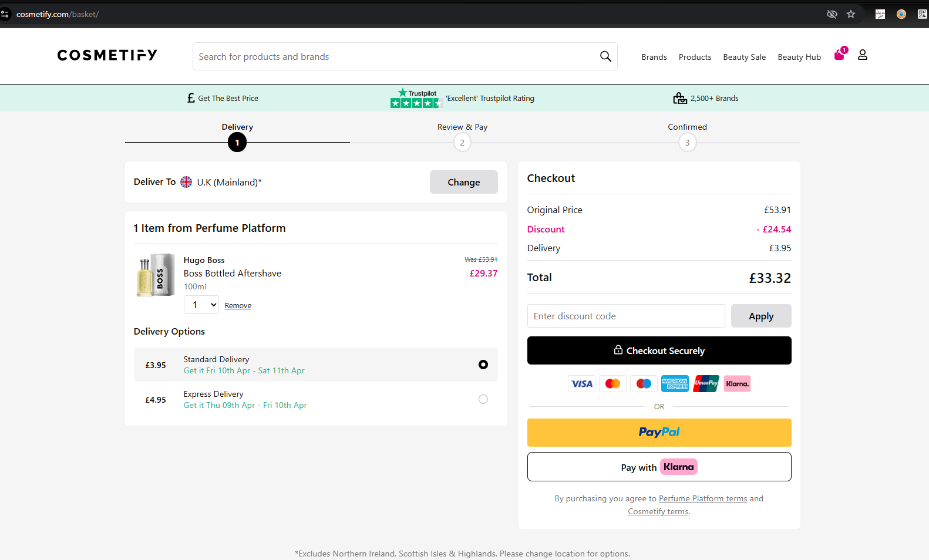Click the Trustpilot star rating logo
Screen dimensions: 929x560
pyautogui.click(x=416, y=98)
